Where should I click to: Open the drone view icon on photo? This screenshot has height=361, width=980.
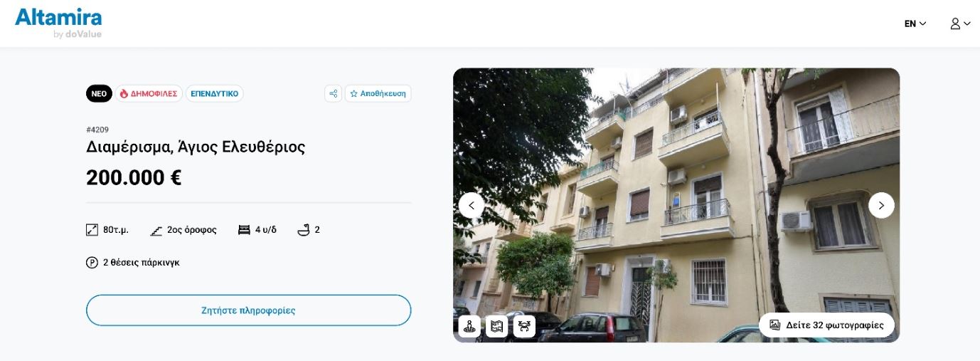(524, 326)
